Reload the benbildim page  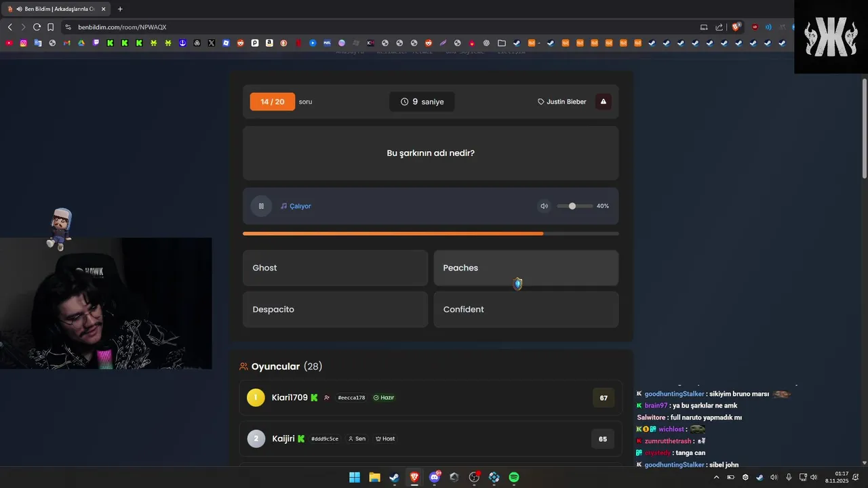click(x=37, y=27)
